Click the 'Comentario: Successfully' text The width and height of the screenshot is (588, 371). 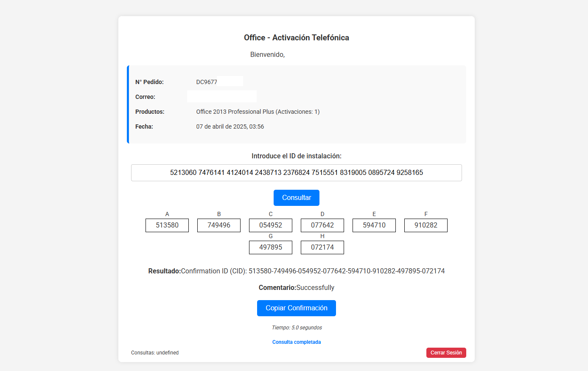pyautogui.click(x=296, y=287)
